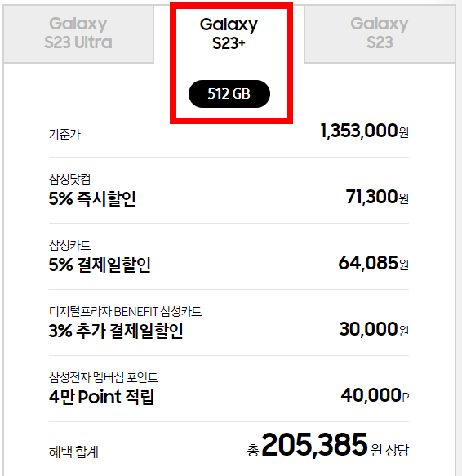The width and height of the screenshot is (462, 476).
Task: Click the 디지털프라자 BENEFIT 삼성카드 label
Action: click(125, 311)
